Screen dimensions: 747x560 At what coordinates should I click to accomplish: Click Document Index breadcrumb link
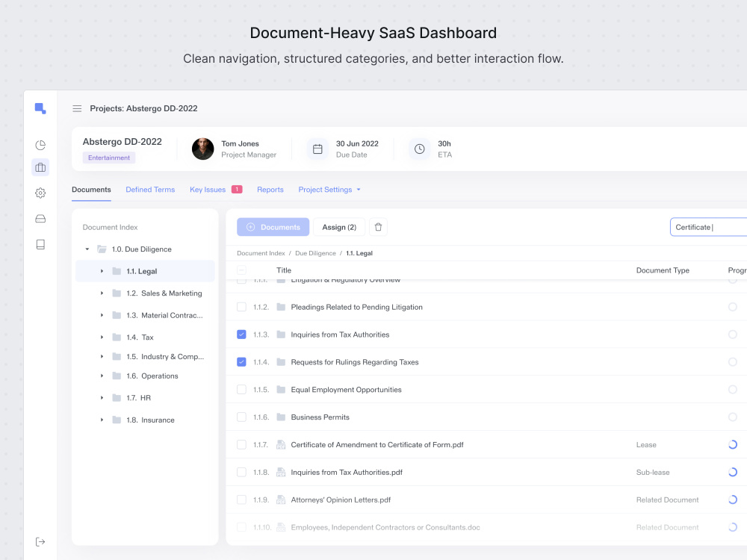261,253
